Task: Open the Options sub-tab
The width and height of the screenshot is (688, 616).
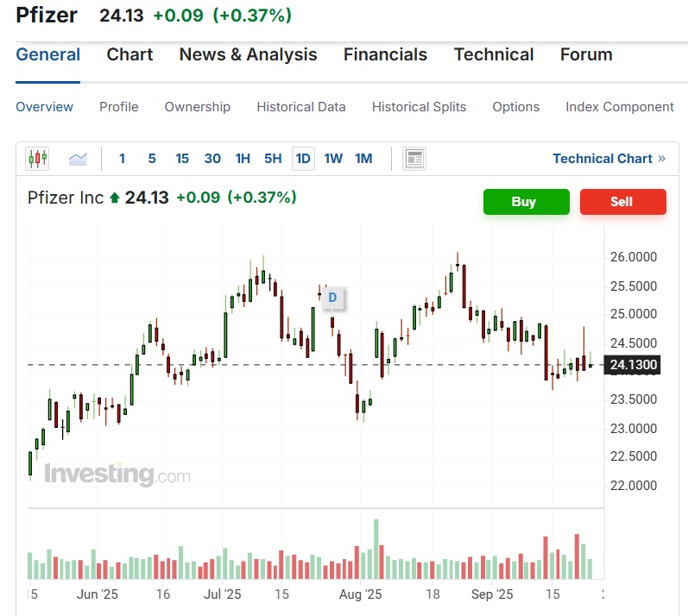Action: pyautogui.click(x=516, y=107)
